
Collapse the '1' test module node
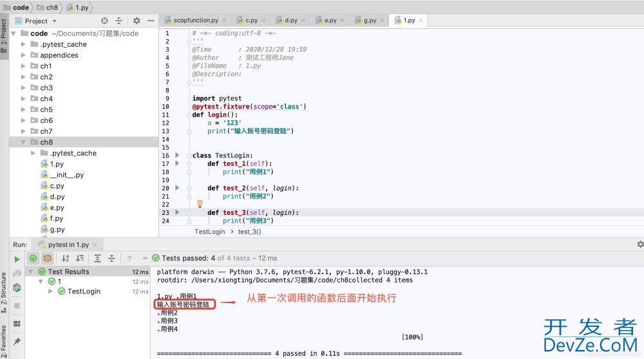pos(41,281)
